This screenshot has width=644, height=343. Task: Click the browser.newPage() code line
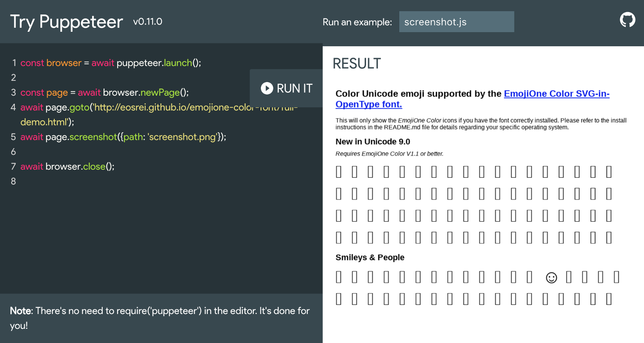click(105, 92)
